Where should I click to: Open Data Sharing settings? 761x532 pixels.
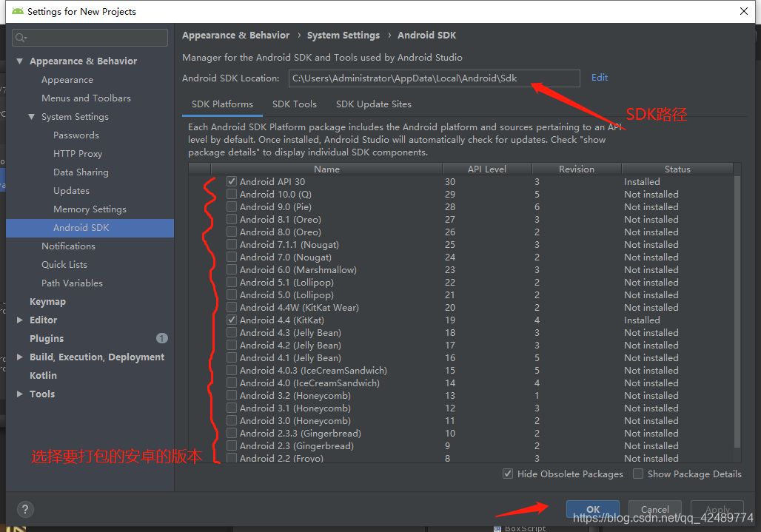[x=81, y=172]
